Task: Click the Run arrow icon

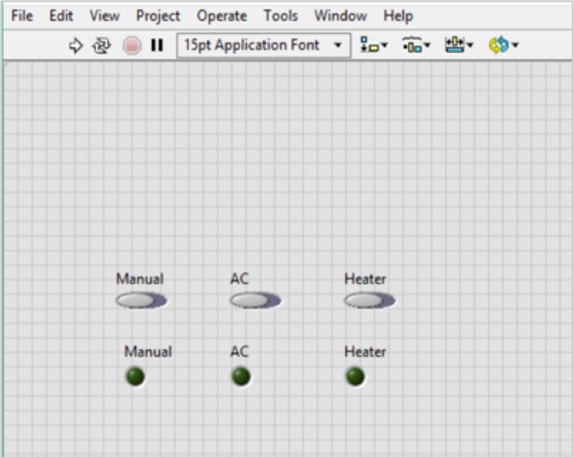Action: tap(75, 46)
